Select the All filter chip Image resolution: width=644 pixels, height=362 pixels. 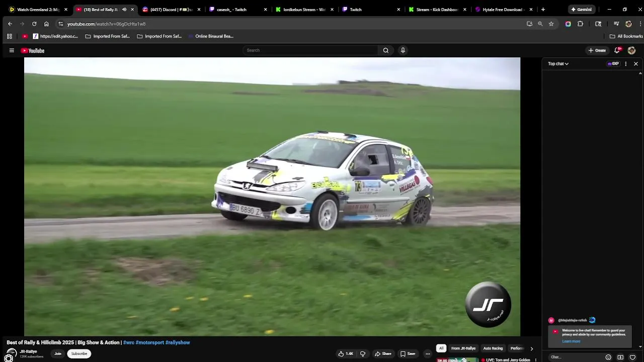tap(441, 348)
